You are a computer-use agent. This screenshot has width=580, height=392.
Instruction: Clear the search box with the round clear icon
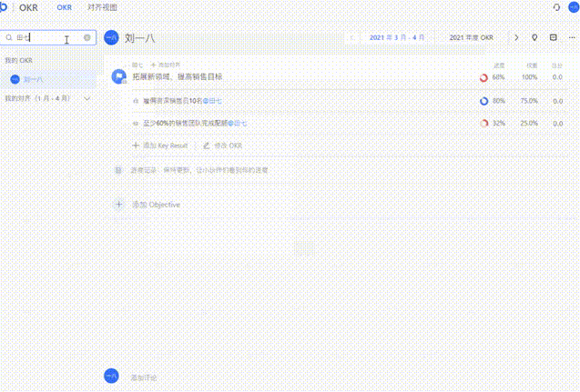coord(87,37)
